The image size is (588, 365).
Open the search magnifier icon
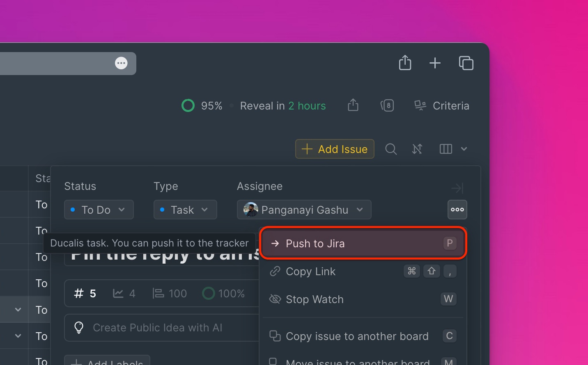click(391, 149)
